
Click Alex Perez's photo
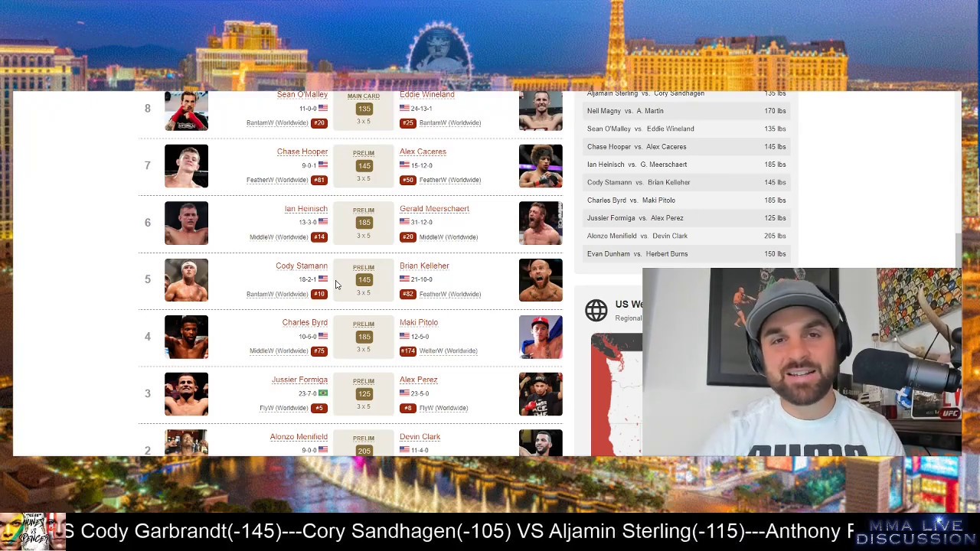point(541,394)
